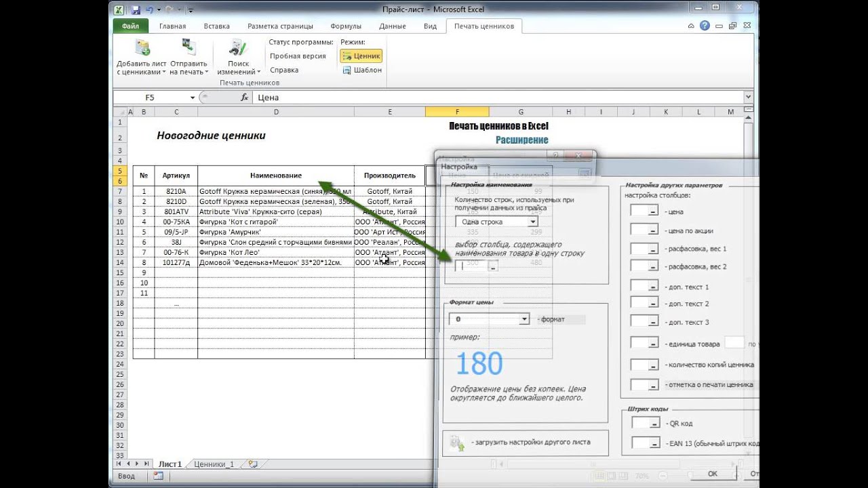Image resolution: width=868 pixels, height=488 pixels.
Task: Switch to the 'Главная' ribbon tab
Action: [172, 26]
